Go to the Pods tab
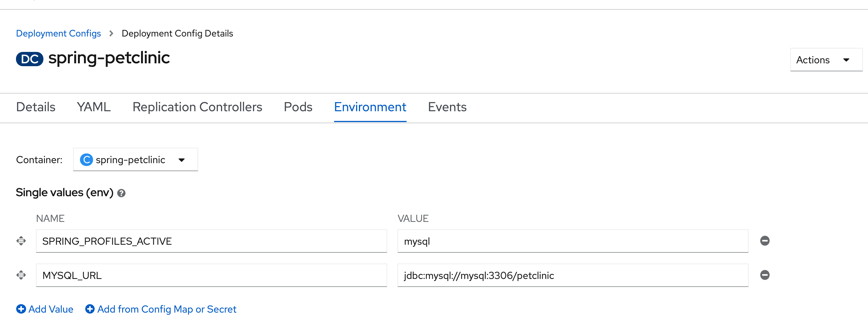Image resolution: width=868 pixels, height=324 pixels. point(298,107)
